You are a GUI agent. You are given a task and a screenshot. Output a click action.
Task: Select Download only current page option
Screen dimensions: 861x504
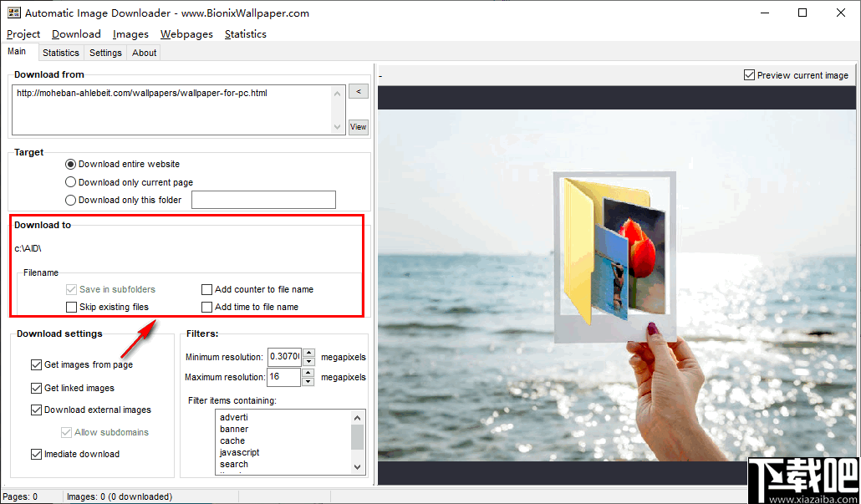pyautogui.click(x=70, y=181)
